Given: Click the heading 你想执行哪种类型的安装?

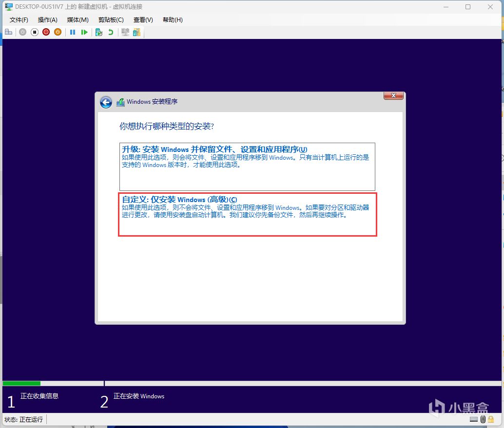Looking at the screenshot, I should tap(167, 126).
